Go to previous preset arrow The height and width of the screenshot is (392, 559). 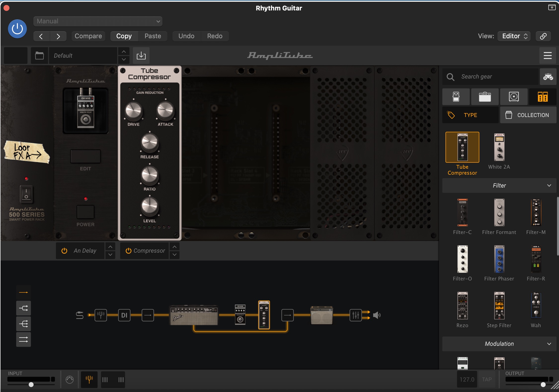coord(41,36)
